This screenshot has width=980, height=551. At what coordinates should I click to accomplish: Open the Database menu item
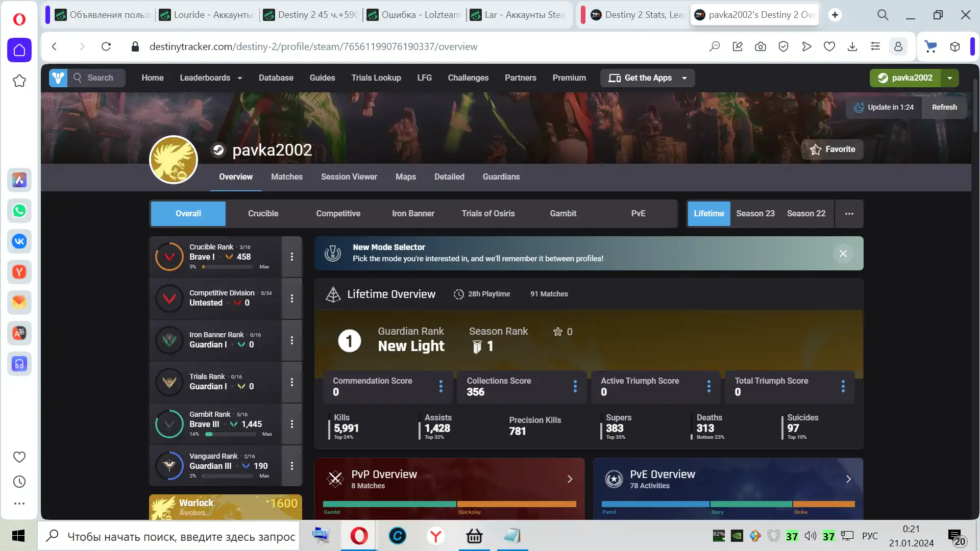[276, 78]
